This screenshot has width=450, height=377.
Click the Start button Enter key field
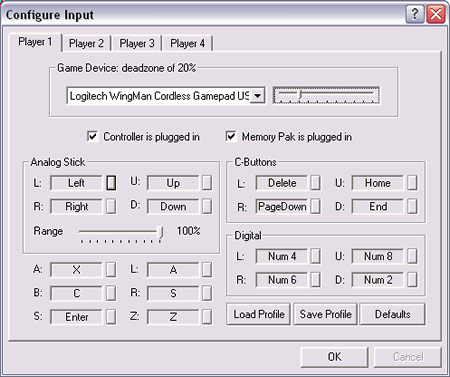77,317
